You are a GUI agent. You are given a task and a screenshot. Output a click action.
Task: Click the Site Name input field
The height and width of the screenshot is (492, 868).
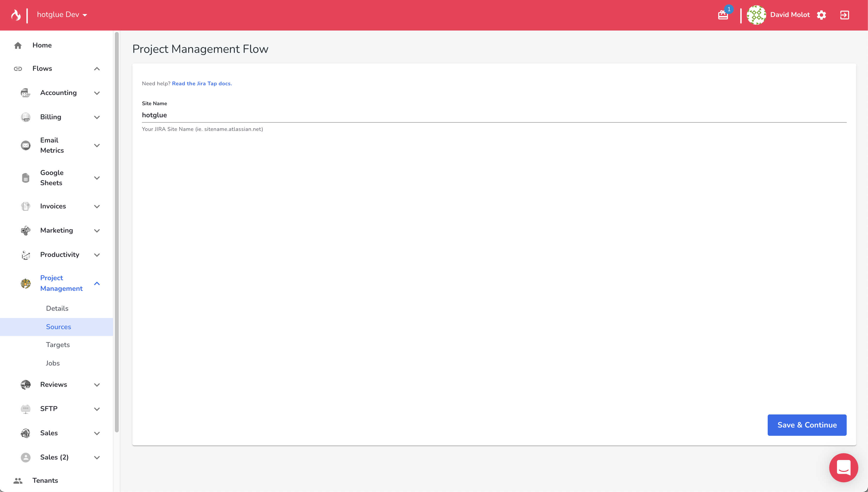(x=494, y=115)
